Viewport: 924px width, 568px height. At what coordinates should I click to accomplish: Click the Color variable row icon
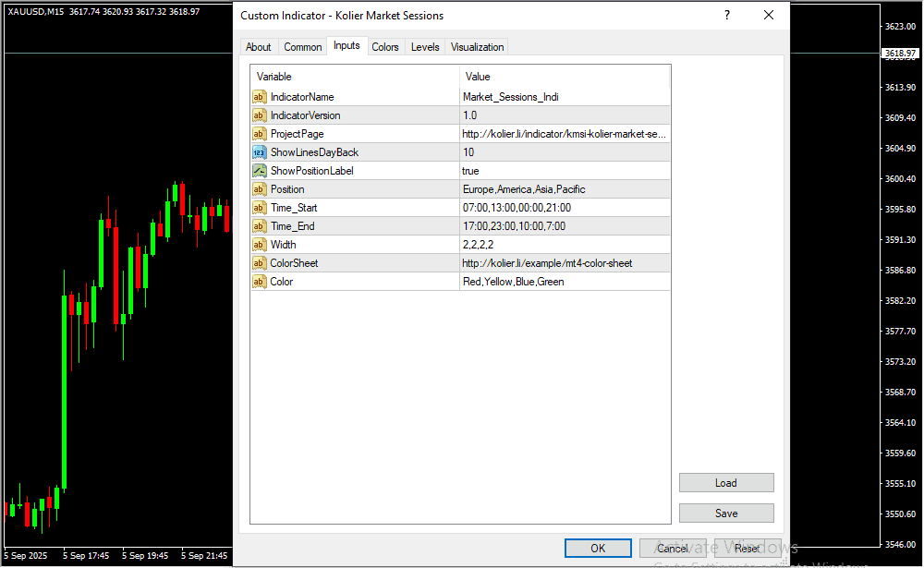(259, 282)
